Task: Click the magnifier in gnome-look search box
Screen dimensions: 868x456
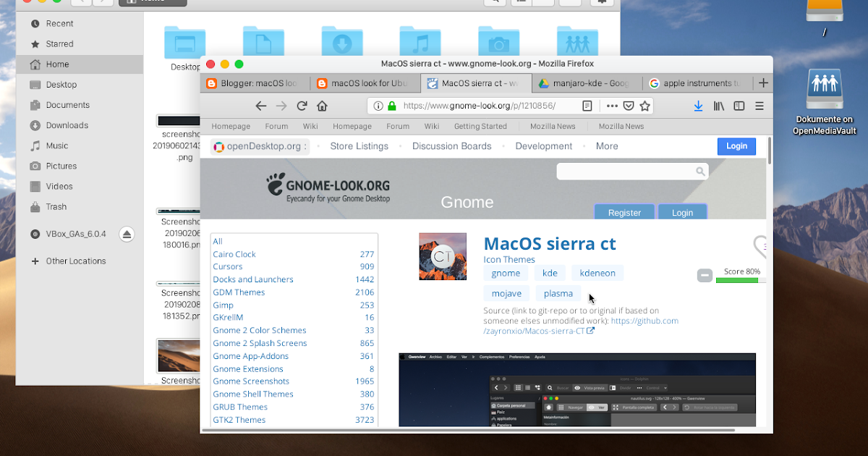Action: tap(700, 172)
